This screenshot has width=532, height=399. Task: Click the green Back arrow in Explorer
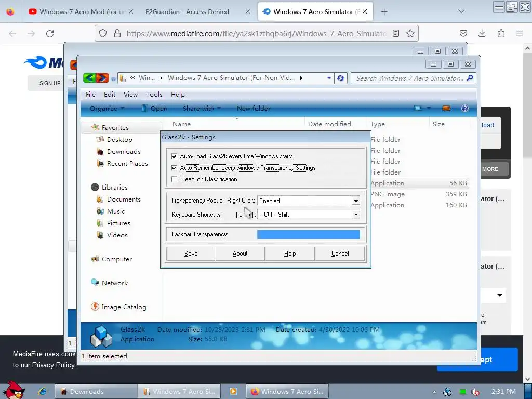coord(89,78)
